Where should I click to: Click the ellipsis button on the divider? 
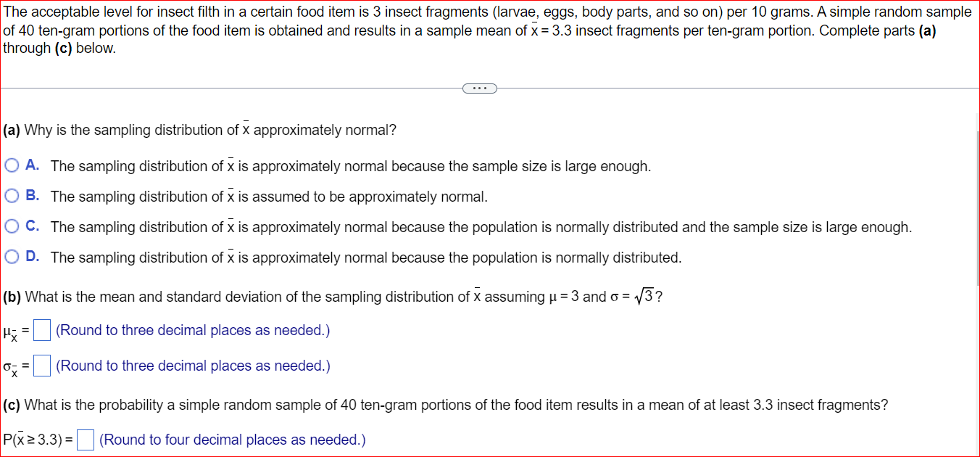(480, 88)
